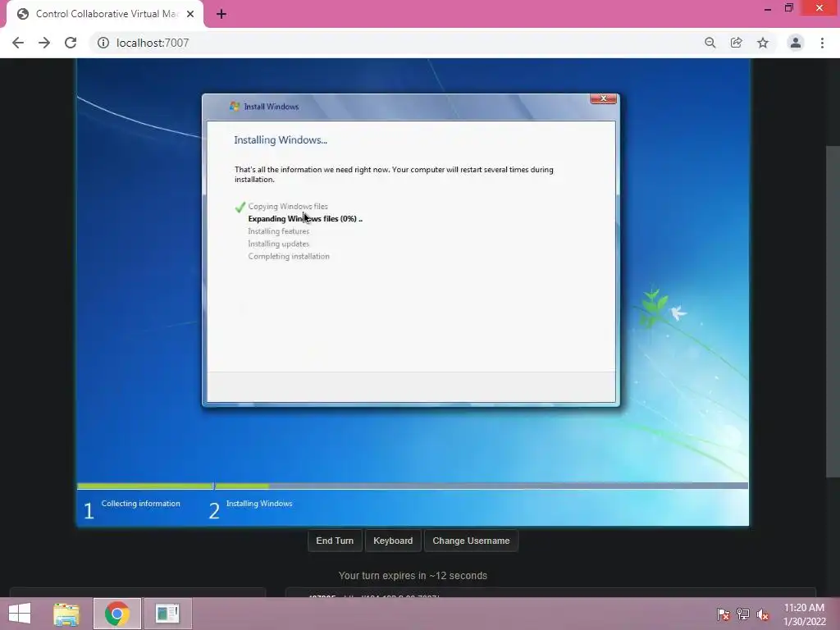Click the green checkmark beside Copying Windows files

[240, 207]
